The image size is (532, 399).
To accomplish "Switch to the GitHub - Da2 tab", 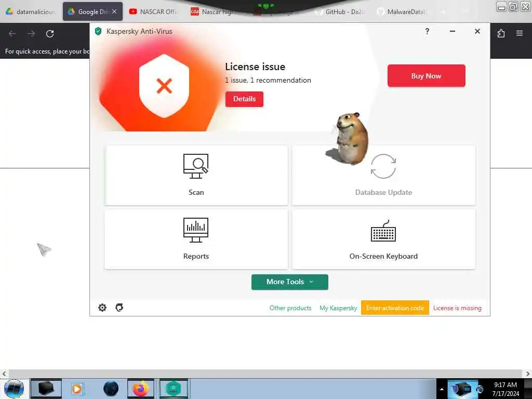I will [341, 12].
